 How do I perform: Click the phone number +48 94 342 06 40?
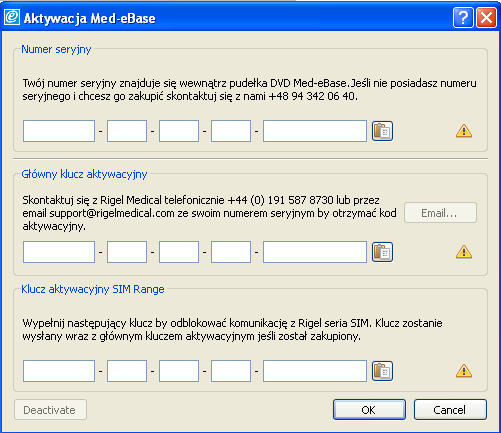[313, 96]
